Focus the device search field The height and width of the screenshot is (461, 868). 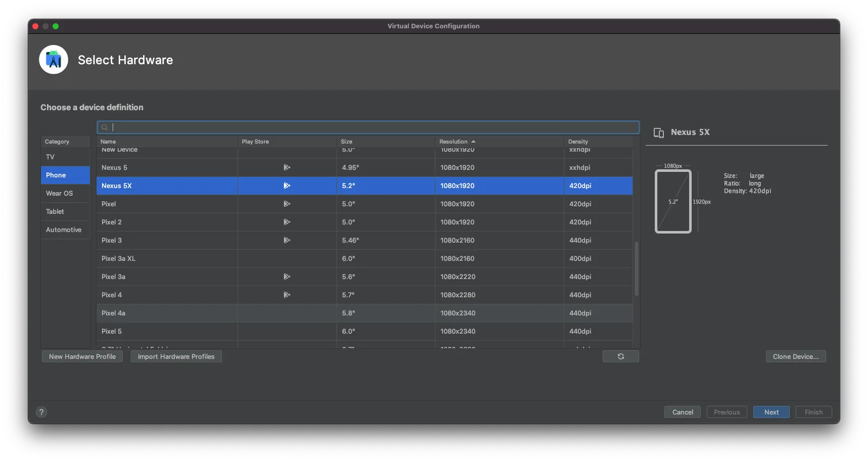pyautogui.click(x=368, y=127)
